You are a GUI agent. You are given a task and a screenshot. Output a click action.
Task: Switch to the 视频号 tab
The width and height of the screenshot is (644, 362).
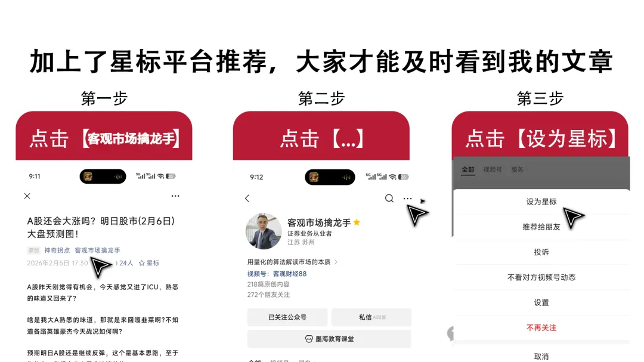pos(493,169)
